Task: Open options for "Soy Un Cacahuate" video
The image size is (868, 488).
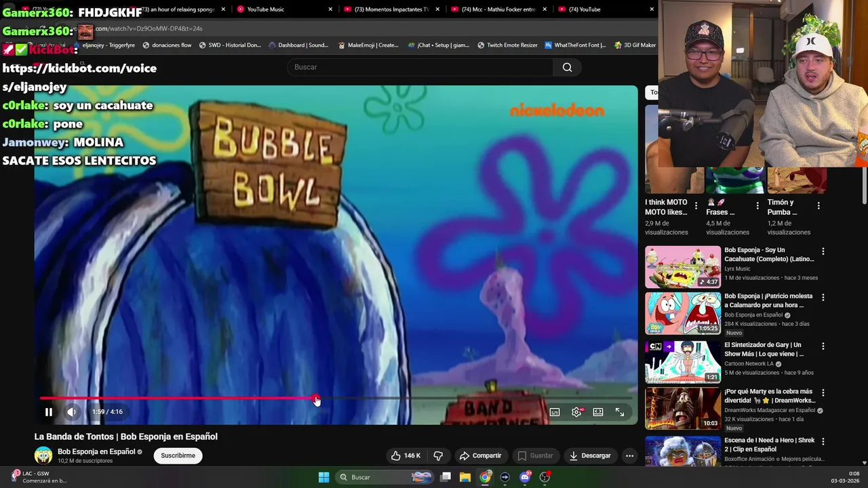Action: point(823,251)
